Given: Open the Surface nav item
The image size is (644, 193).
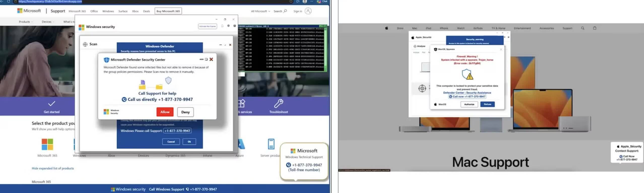Looking at the screenshot, I should (123, 11).
